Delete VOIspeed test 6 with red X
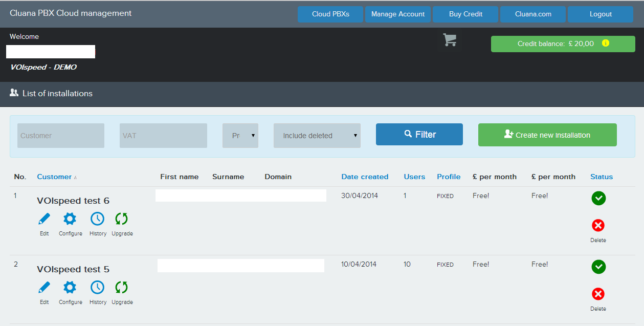Viewport: 644px width, 326px height. 598,225
